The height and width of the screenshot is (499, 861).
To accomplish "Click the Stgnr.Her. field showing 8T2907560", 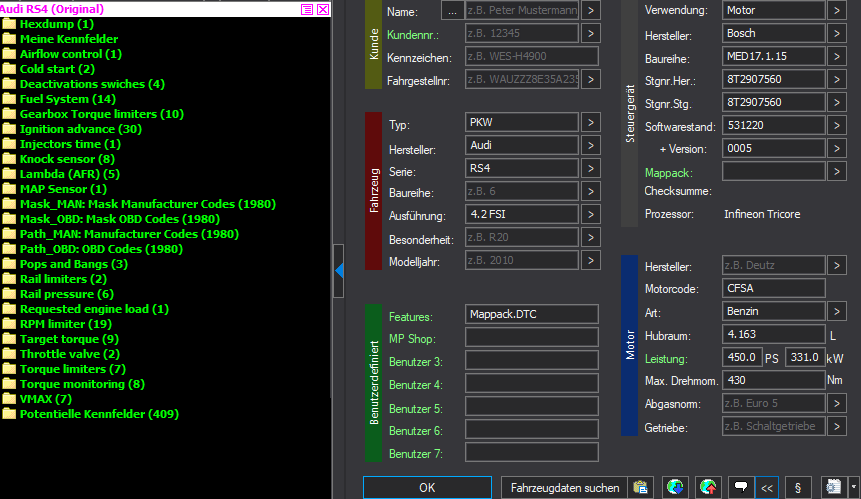I will point(774,80).
